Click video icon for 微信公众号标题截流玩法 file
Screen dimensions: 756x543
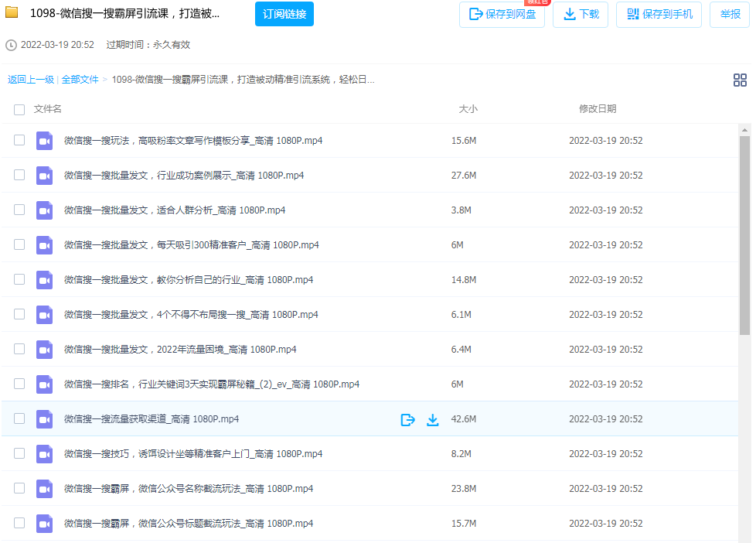44,523
